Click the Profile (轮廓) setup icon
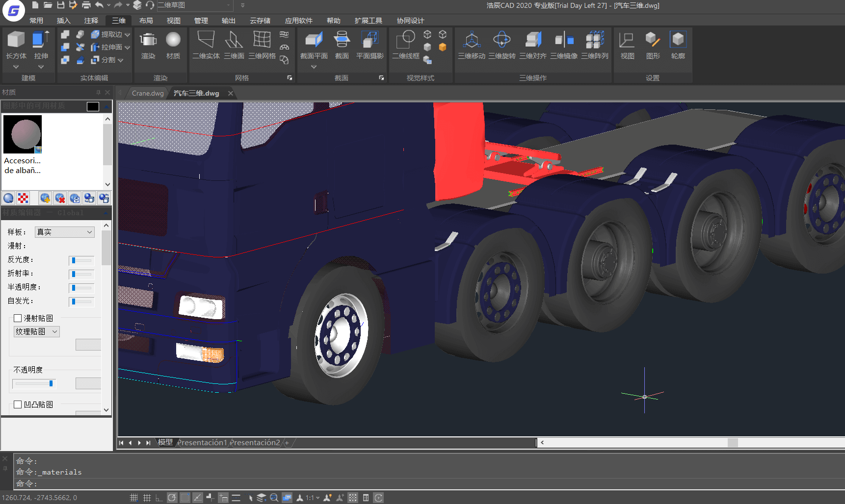 [678, 45]
